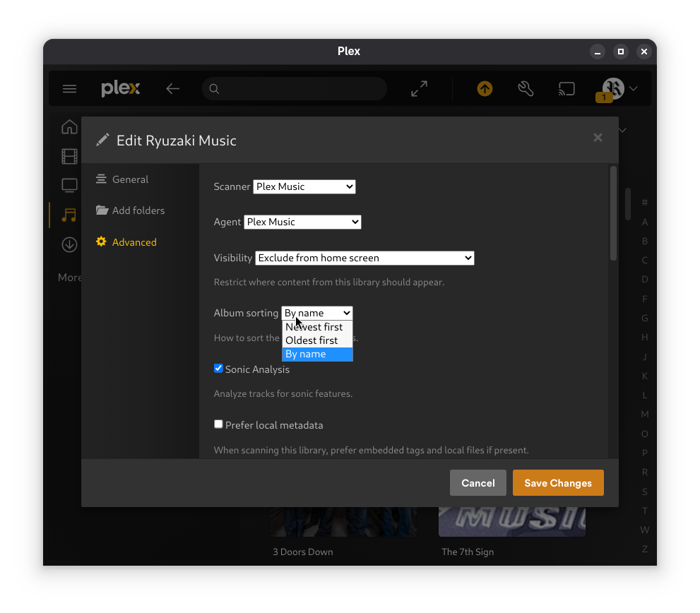Viewport: 700px width, 613px height.
Task: Uncheck the Sonic Analysis checkbox
Action: 218,369
